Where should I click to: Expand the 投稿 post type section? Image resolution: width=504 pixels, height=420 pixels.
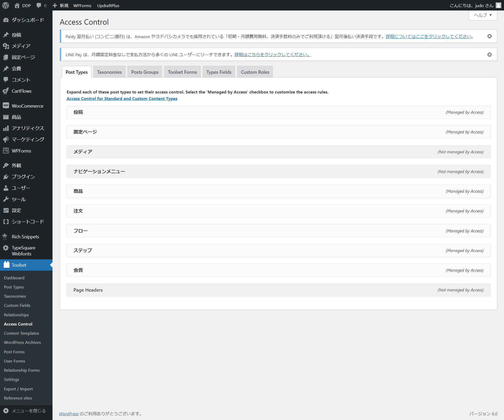(x=279, y=112)
